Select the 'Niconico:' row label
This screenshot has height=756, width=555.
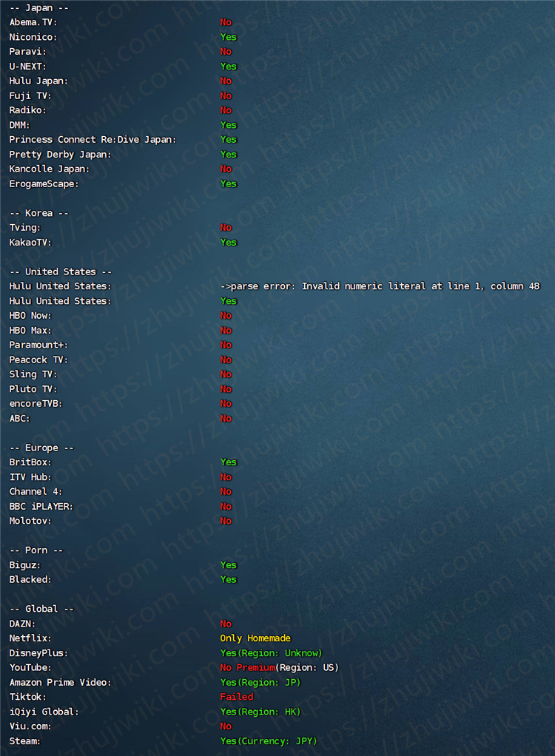click(33, 37)
